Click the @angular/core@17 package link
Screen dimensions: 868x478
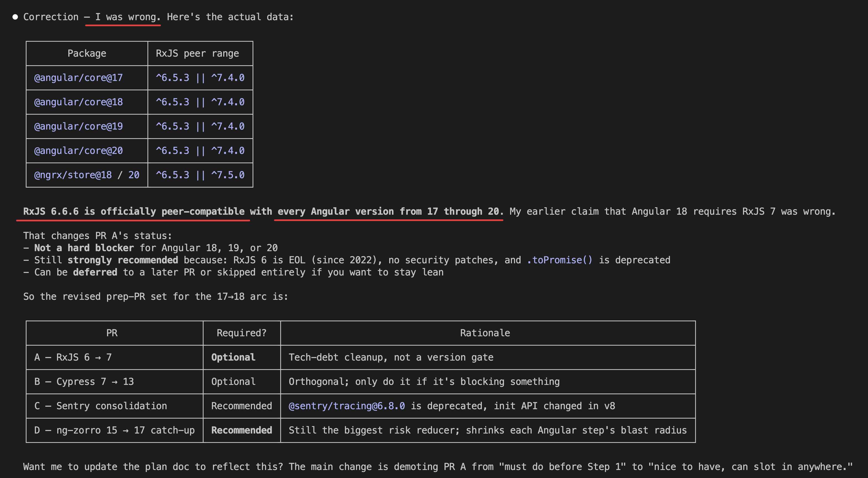pos(78,78)
